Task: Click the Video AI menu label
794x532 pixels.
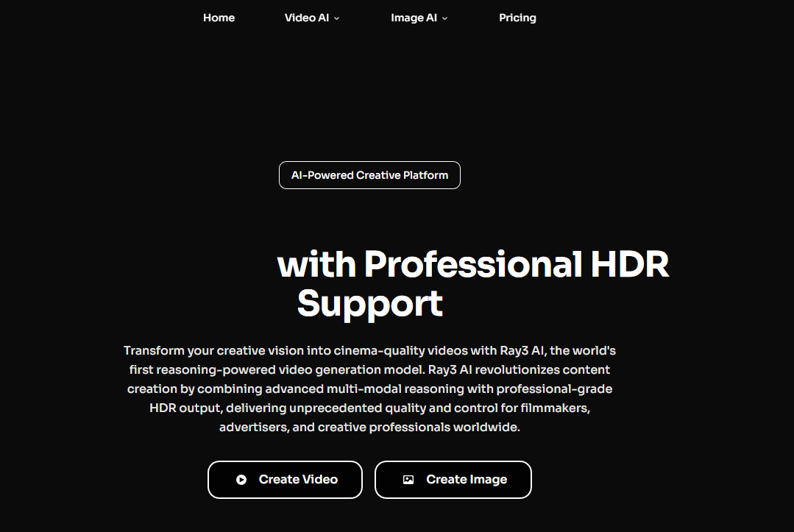Action: [x=306, y=18]
